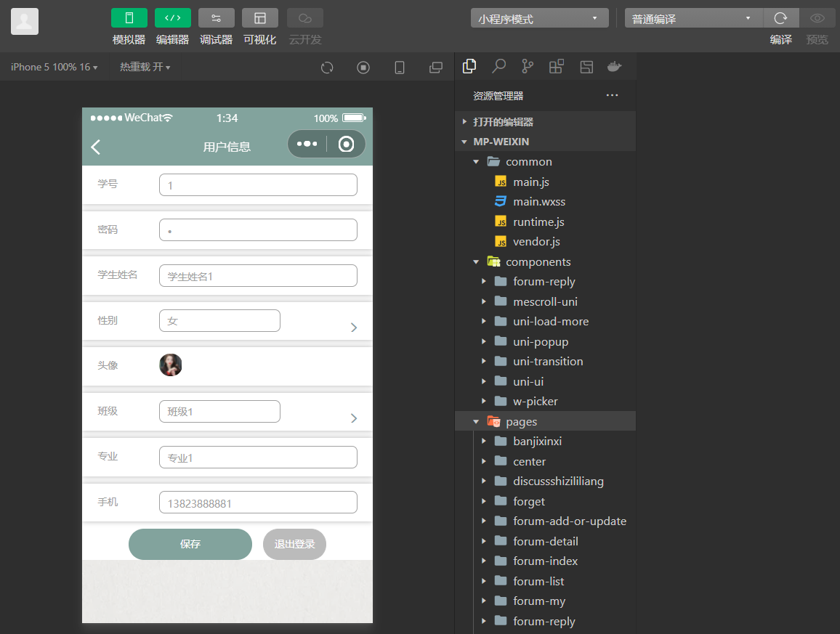This screenshot has width=840, height=634.
Task: Click the 头像 avatar thumbnail
Action: [170, 365]
